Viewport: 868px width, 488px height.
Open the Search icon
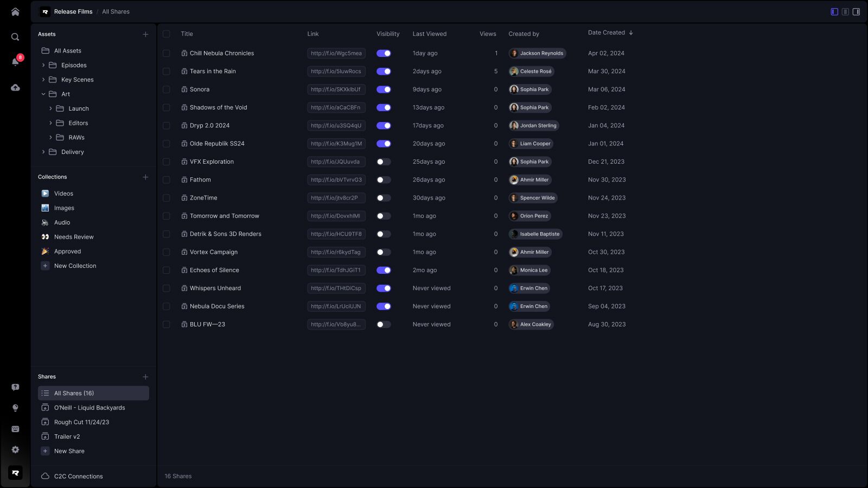15,37
